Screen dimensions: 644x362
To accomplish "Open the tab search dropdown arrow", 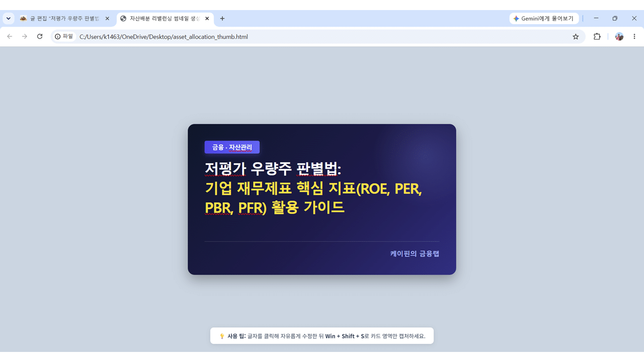I will click(9, 19).
